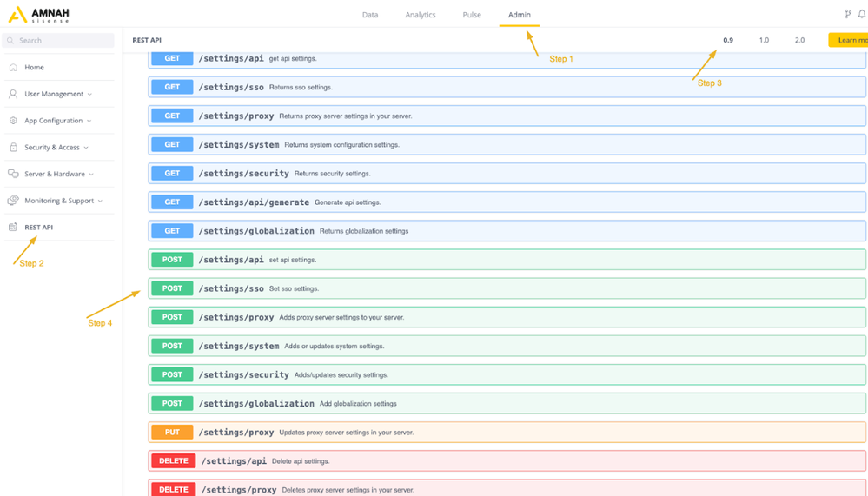Viewport: 868px width, 496px height.
Task: Open the PUT /settings/proxy endpoint
Action: click(x=507, y=433)
